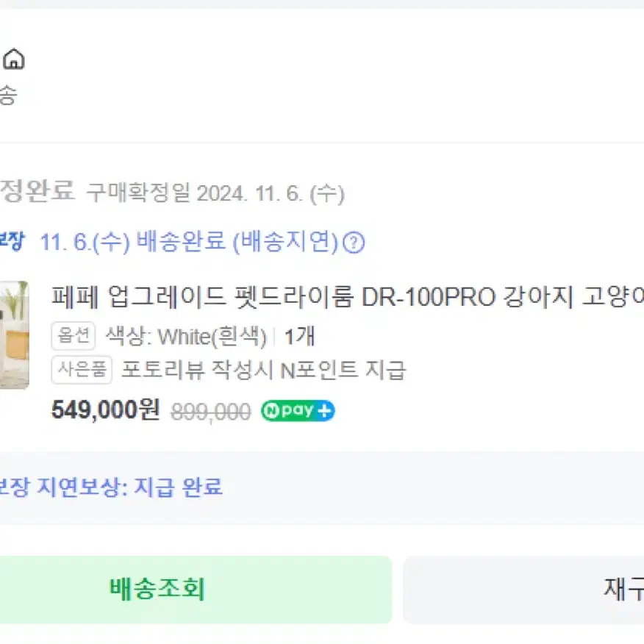Screen dimensions: 644x644
Task: Click the text label beneath the home icon
Action: pyautogui.click(x=8, y=95)
